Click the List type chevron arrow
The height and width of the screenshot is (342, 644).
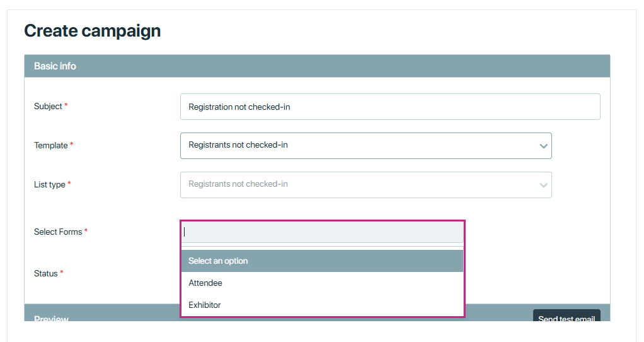pyautogui.click(x=543, y=185)
